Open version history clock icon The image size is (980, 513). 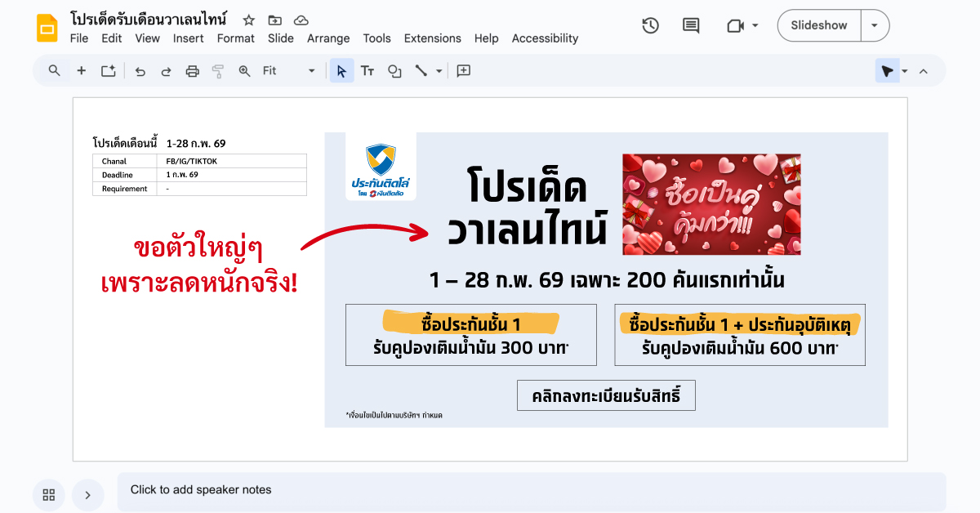(650, 25)
